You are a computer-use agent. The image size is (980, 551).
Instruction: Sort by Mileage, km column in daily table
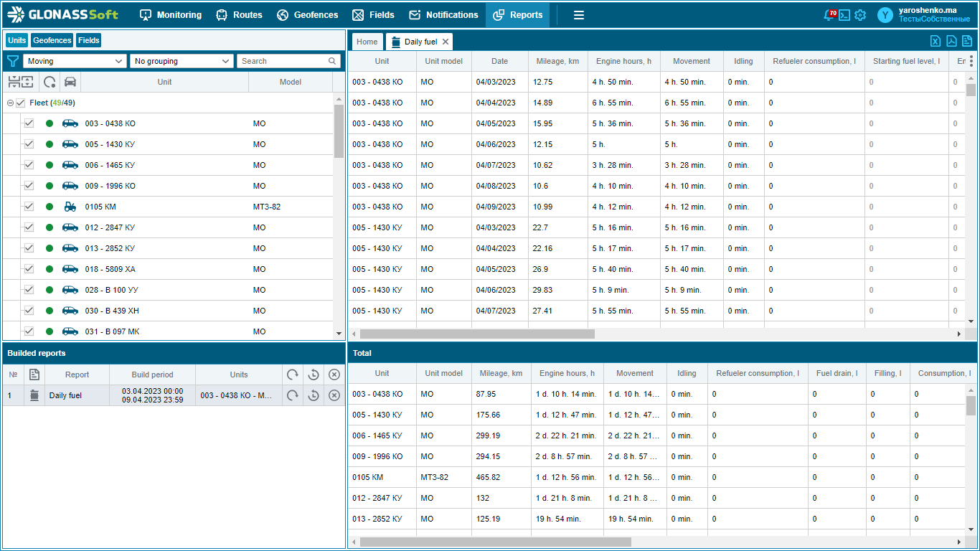tap(557, 61)
